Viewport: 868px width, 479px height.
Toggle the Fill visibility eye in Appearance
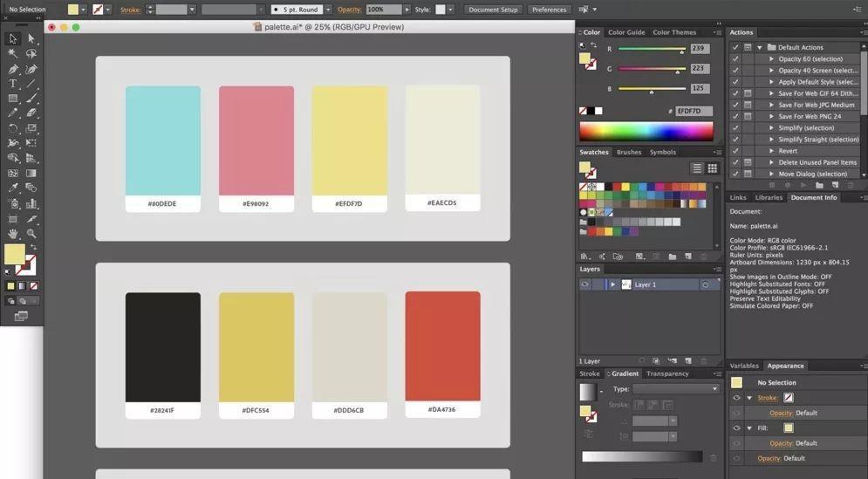[736, 428]
